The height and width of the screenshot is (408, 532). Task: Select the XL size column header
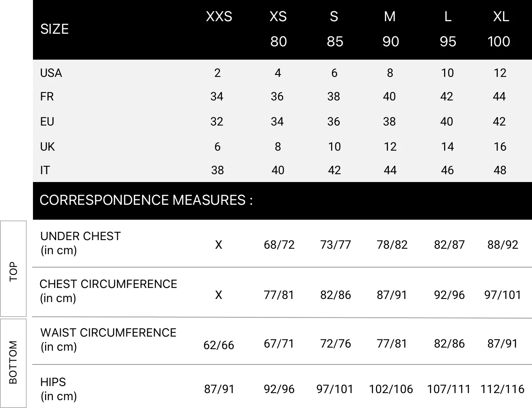tap(501, 17)
